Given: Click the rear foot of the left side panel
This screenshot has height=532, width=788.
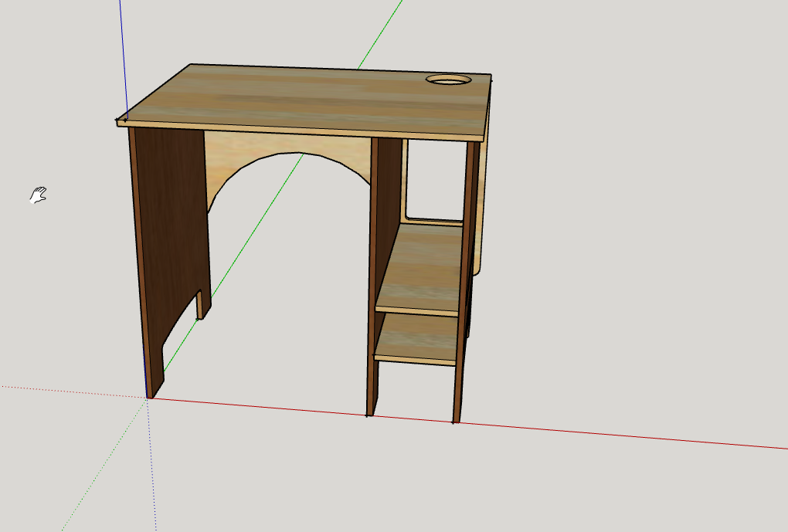Looking at the screenshot, I should tap(203, 304).
